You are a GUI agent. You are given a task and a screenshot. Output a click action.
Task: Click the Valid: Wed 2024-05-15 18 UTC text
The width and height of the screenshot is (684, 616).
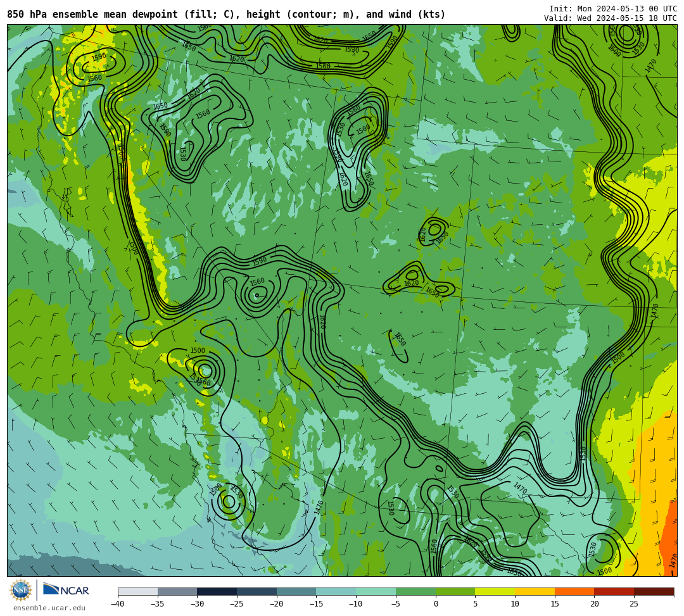click(611, 18)
